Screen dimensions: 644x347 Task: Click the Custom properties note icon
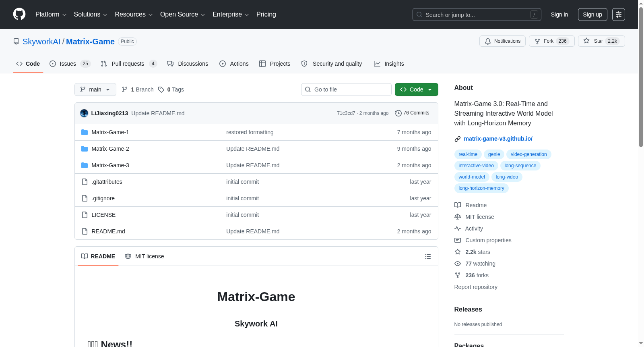click(458, 240)
